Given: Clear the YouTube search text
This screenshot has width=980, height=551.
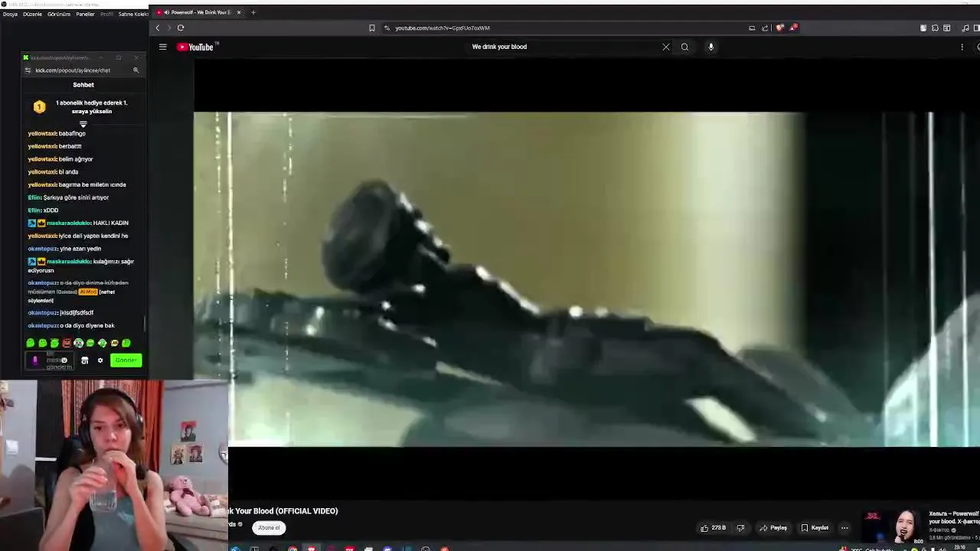Looking at the screenshot, I should pos(666,47).
